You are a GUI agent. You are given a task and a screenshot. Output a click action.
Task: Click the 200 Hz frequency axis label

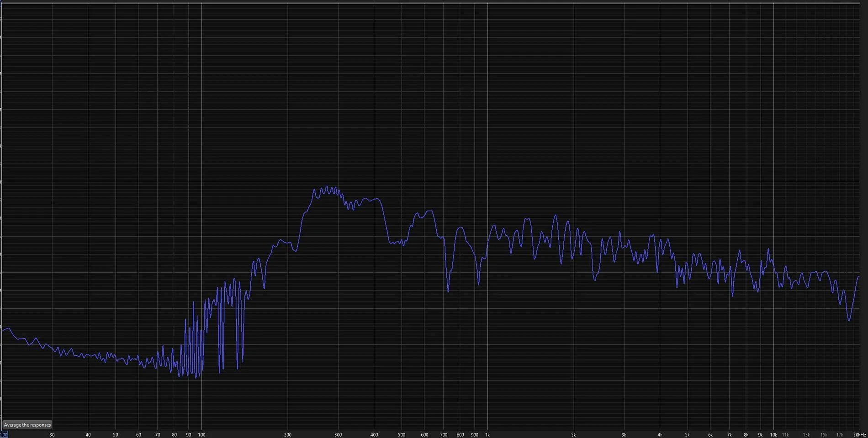288,435
